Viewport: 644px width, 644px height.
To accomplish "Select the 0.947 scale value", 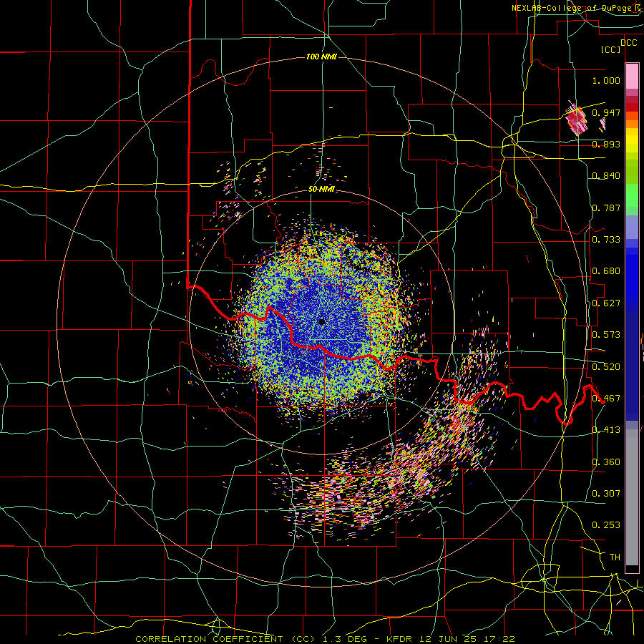I will [x=606, y=112].
